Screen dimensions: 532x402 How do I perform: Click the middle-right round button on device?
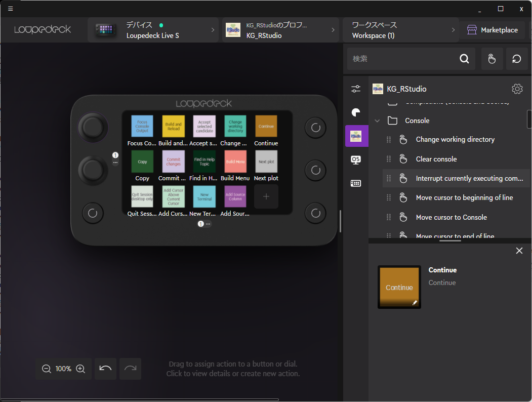click(315, 170)
